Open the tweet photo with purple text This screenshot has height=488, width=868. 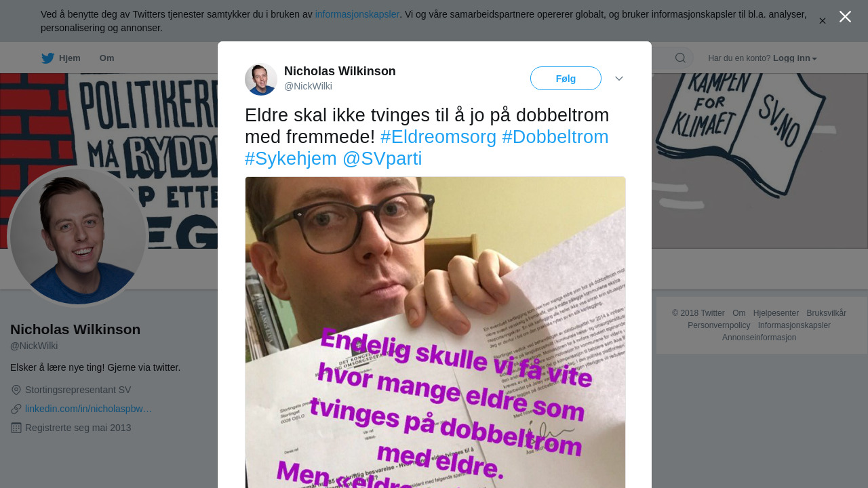(435, 332)
